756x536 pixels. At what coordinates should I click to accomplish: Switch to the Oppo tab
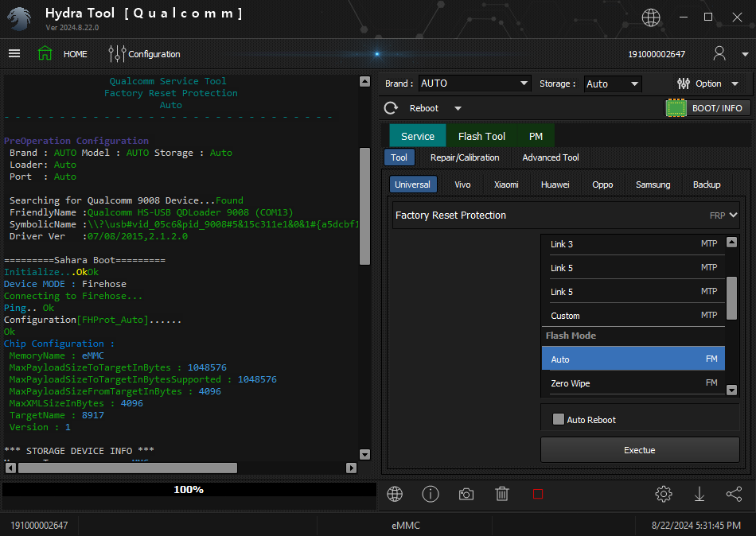[602, 184]
